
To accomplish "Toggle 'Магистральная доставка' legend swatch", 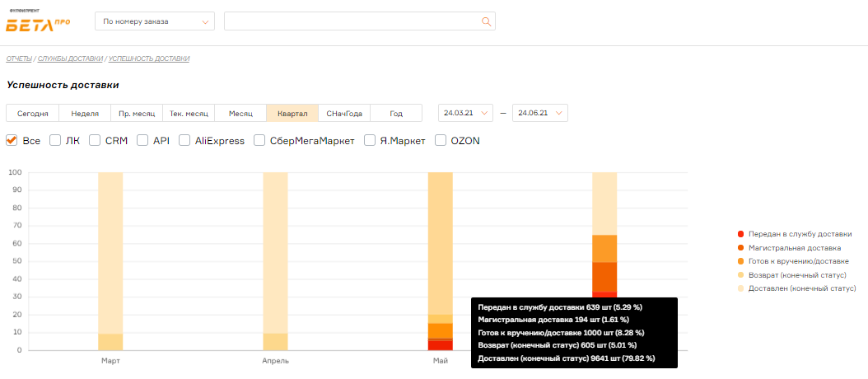I will 740,248.
